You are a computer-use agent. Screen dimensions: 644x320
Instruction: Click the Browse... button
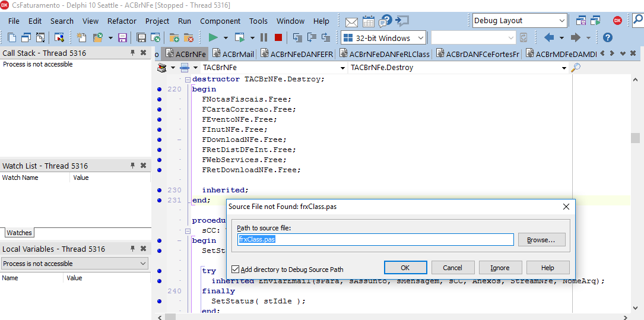pyautogui.click(x=541, y=239)
